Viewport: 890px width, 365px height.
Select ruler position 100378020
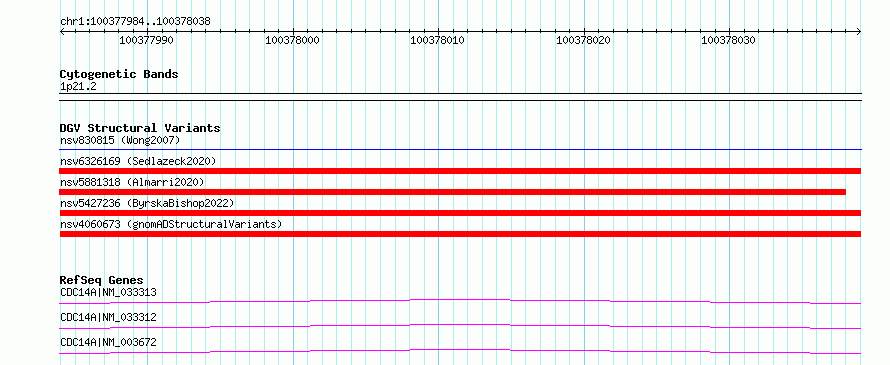click(x=583, y=40)
